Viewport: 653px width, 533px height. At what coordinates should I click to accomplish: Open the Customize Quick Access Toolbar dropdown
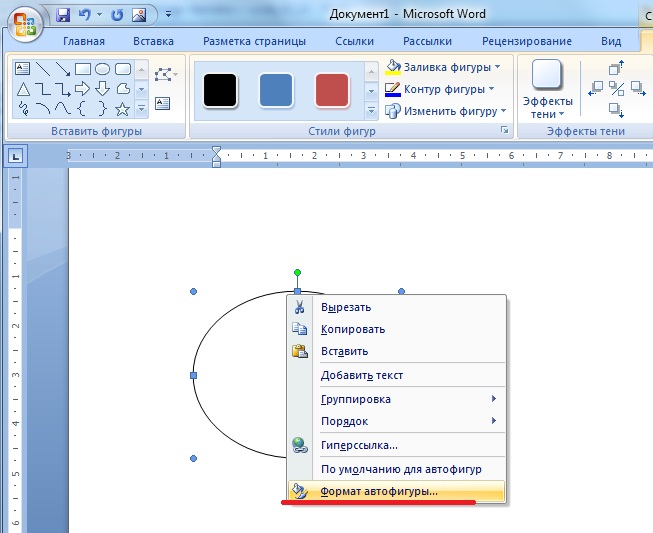[x=168, y=15]
